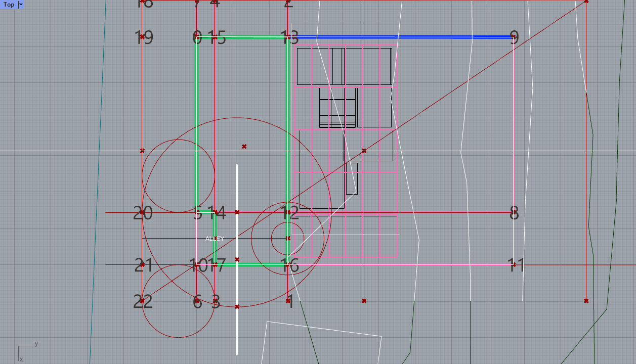Select the point label 11
The width and height of the screenshot is (636, 364).
[516, 265]
